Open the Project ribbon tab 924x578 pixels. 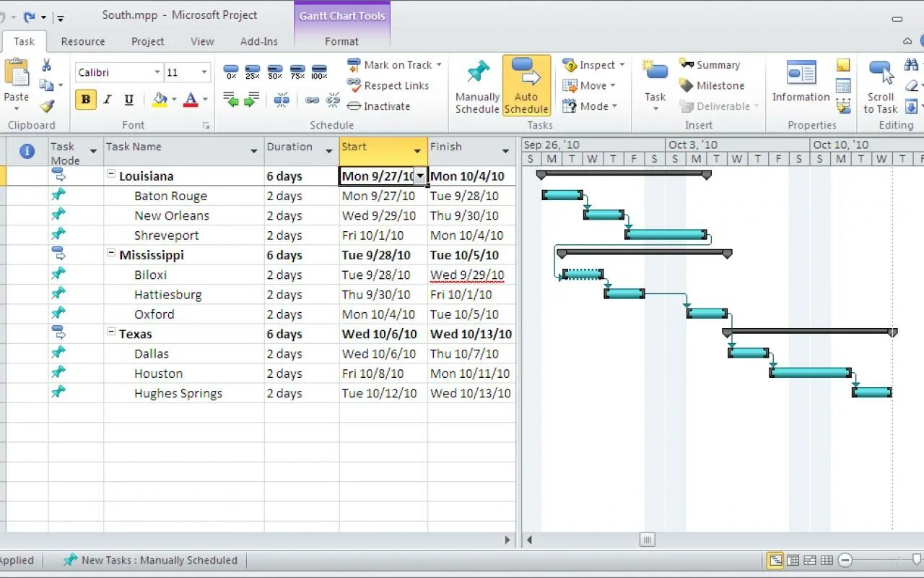[x=148, y=41]
